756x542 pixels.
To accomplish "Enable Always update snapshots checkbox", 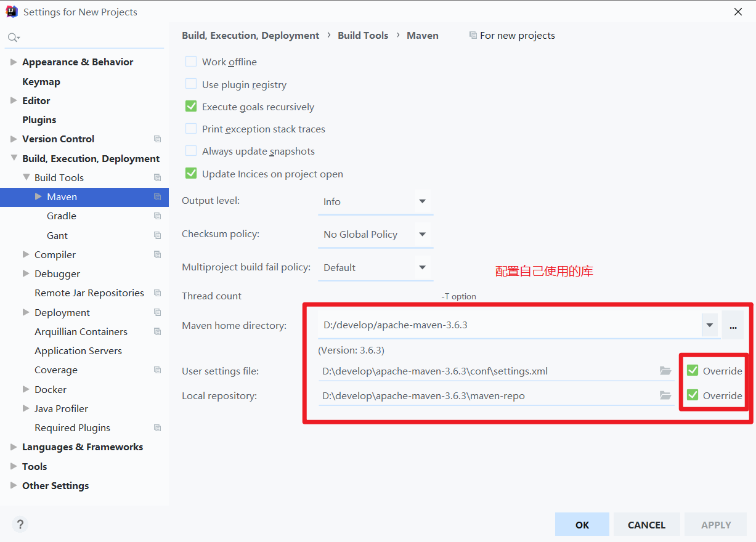I will 191,151.
